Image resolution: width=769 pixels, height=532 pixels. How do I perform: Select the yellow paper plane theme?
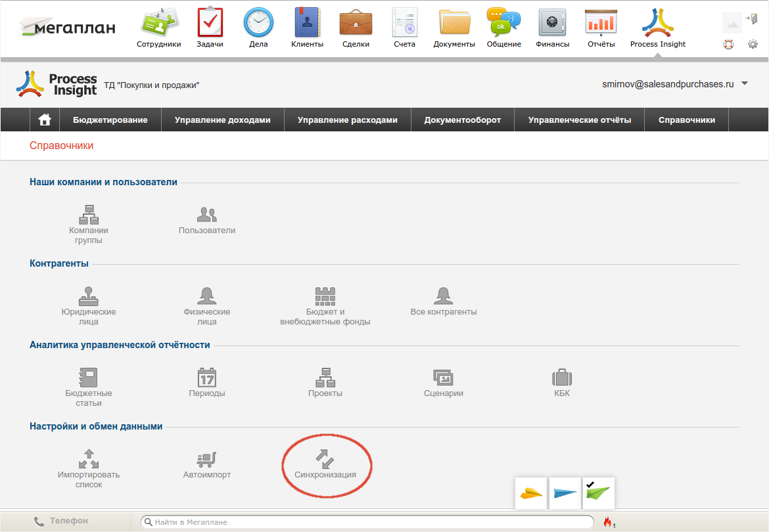click(531, 493)
